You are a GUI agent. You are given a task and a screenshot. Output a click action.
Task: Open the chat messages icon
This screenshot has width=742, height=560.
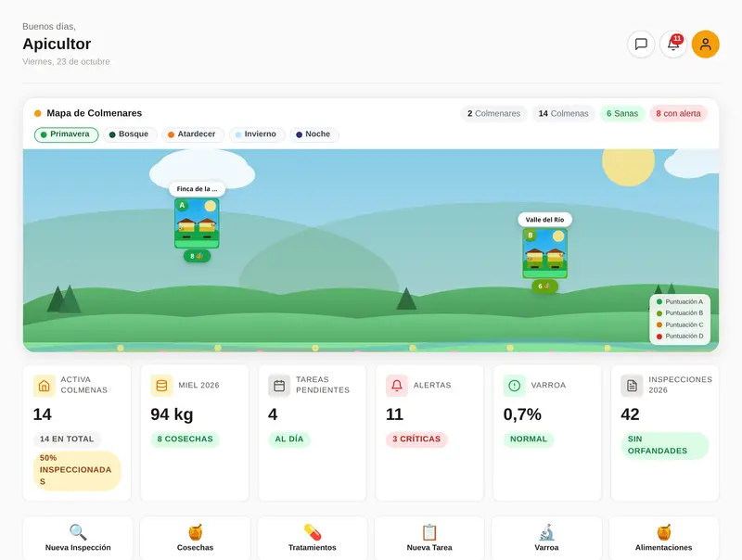click(641, 44)
